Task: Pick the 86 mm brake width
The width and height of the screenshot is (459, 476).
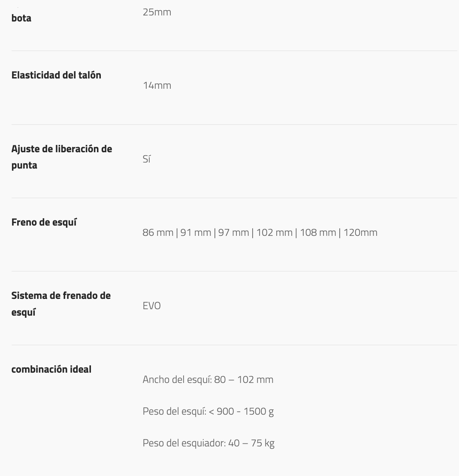Action: pyautogui.click(x=157, y=232)
